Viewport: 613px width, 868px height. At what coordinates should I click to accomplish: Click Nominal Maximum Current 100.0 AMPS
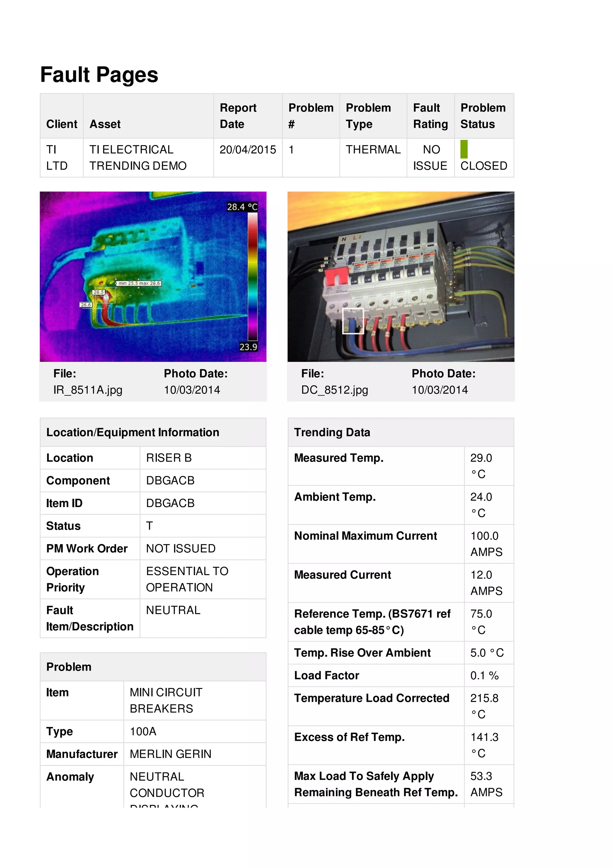click(x=486, y=544)
